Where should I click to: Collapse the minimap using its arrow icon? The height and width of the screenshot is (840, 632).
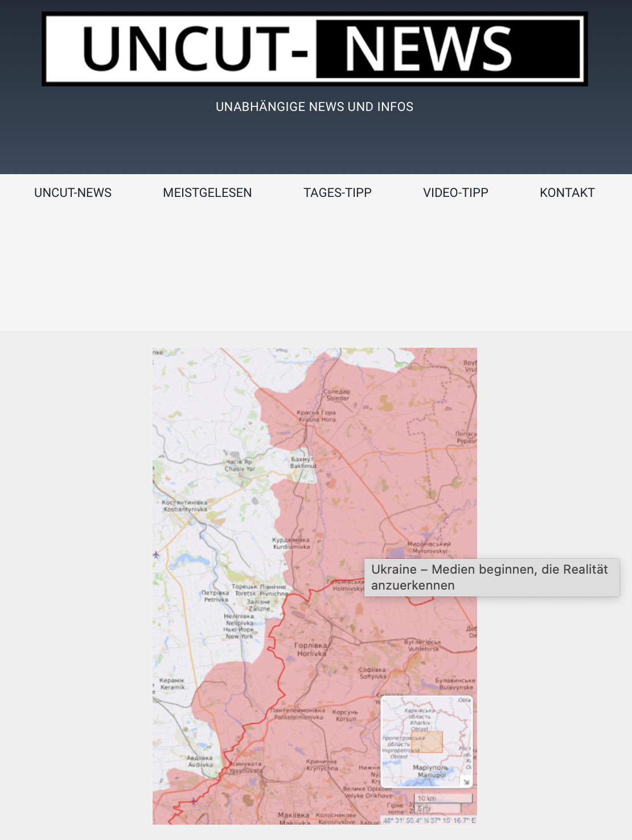[466, 782]
